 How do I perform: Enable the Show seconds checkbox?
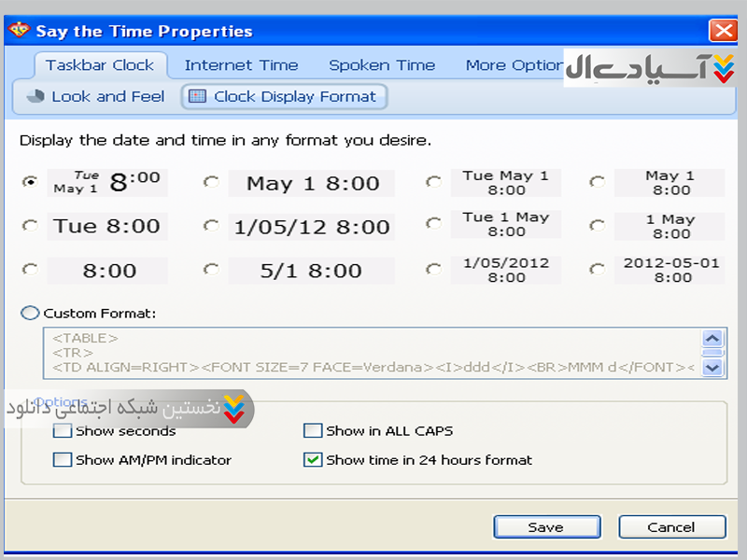click(63, 431)
